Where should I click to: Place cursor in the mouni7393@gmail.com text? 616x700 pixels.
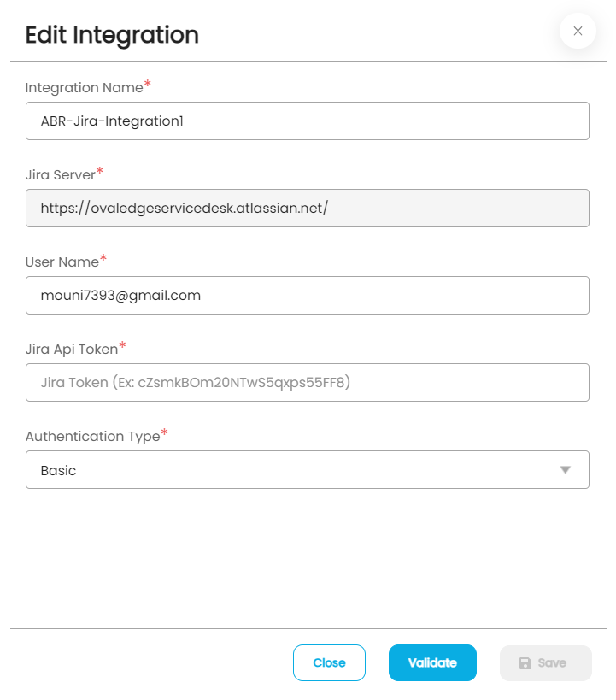120,296
